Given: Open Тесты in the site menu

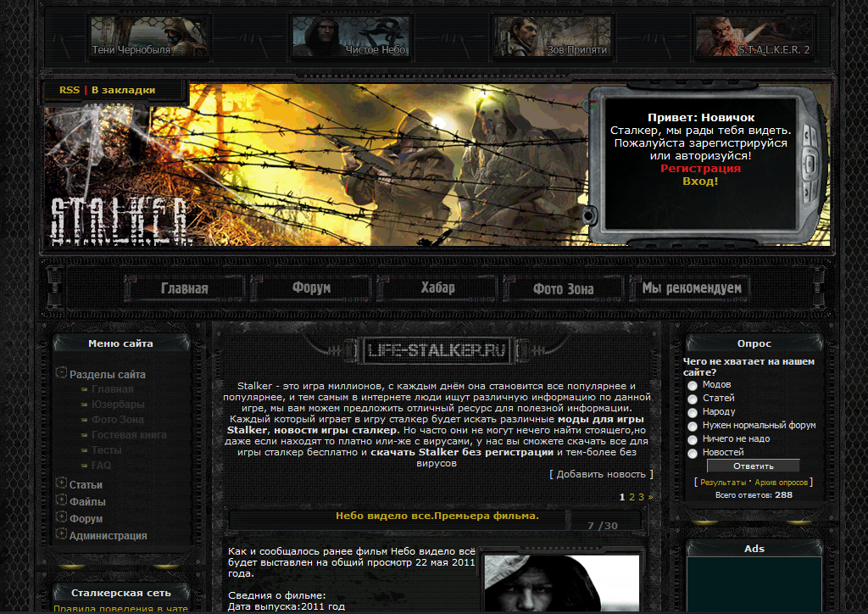Looking at the screenshot, I should click(x=106, y=450).
